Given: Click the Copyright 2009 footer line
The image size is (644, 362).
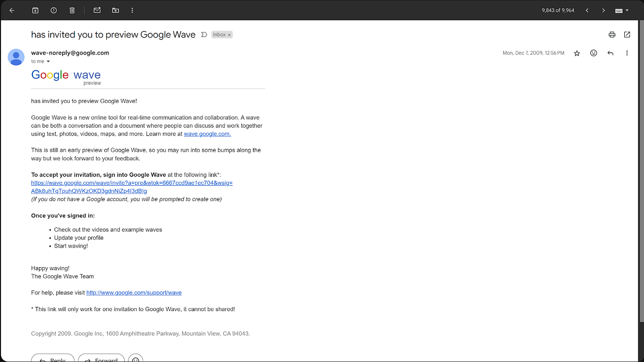Looking at the screenshot, I should pos(141,334).
